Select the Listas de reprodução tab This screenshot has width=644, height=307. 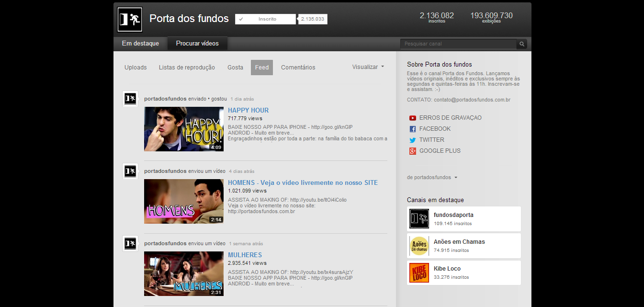pyautogui.click(x=187, y=68)
